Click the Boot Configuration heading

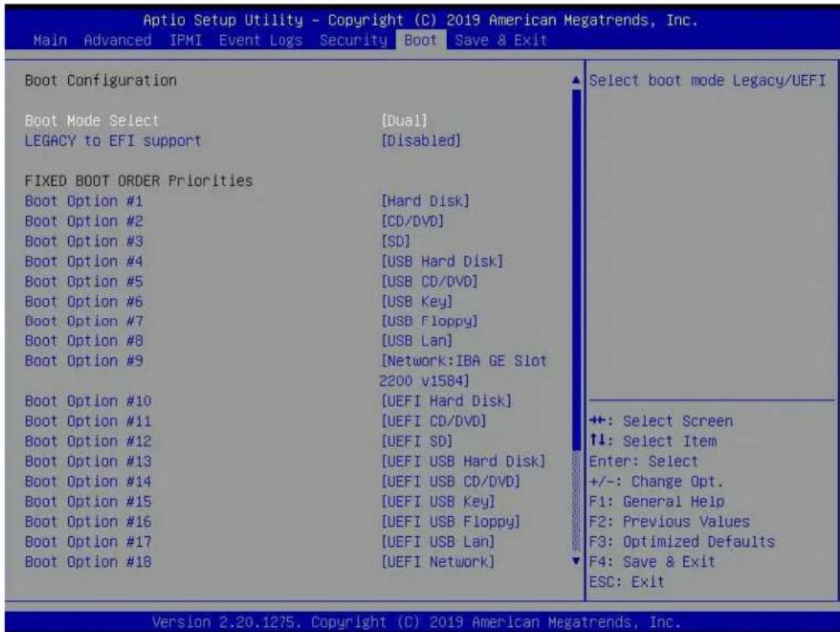(101, 81)
